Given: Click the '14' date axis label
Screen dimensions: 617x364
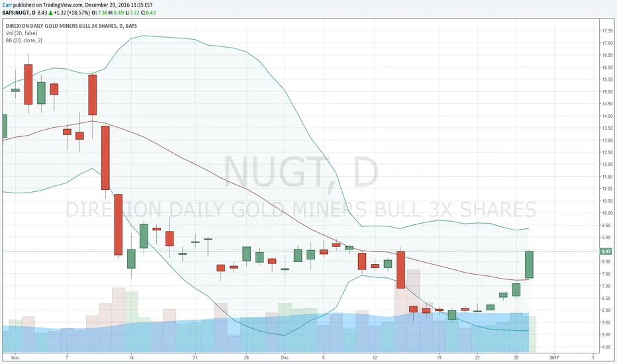Looking at the screenshot, I should click(x=131, y=357).
